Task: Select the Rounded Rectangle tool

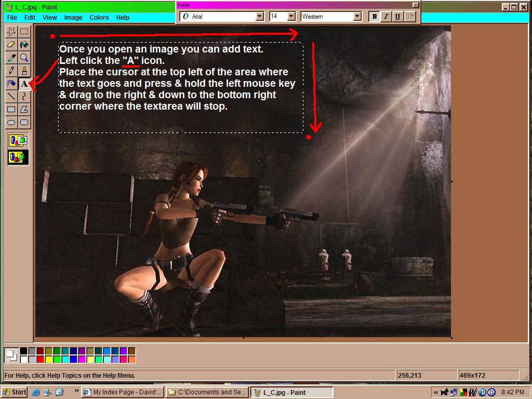Action: (x=24, y=122)
